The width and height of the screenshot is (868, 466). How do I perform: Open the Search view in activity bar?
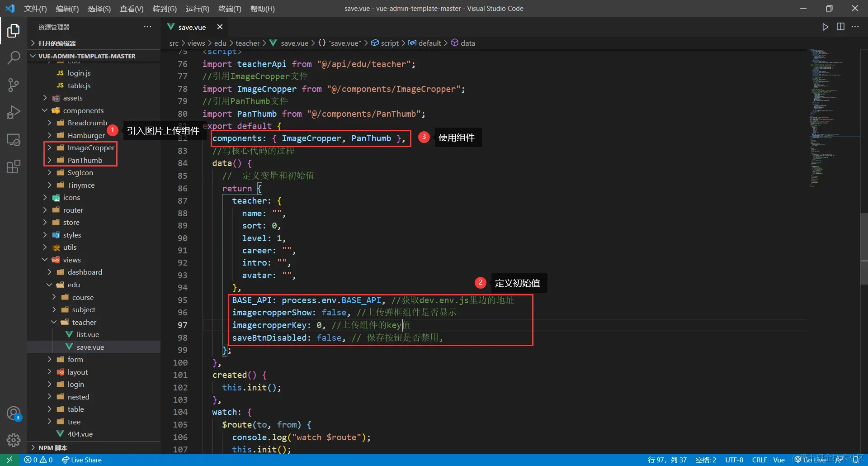click(x=14, y=57)
